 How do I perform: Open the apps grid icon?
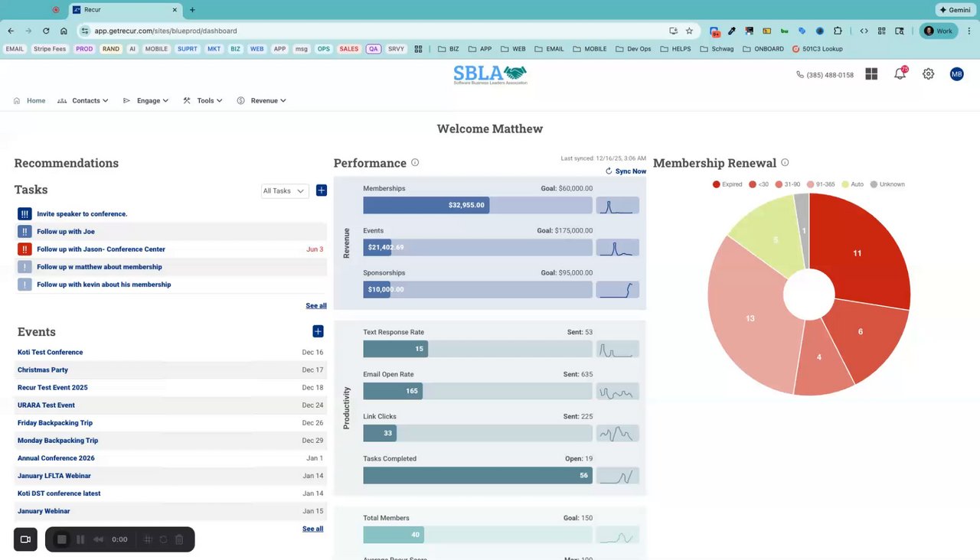[871, 74]
